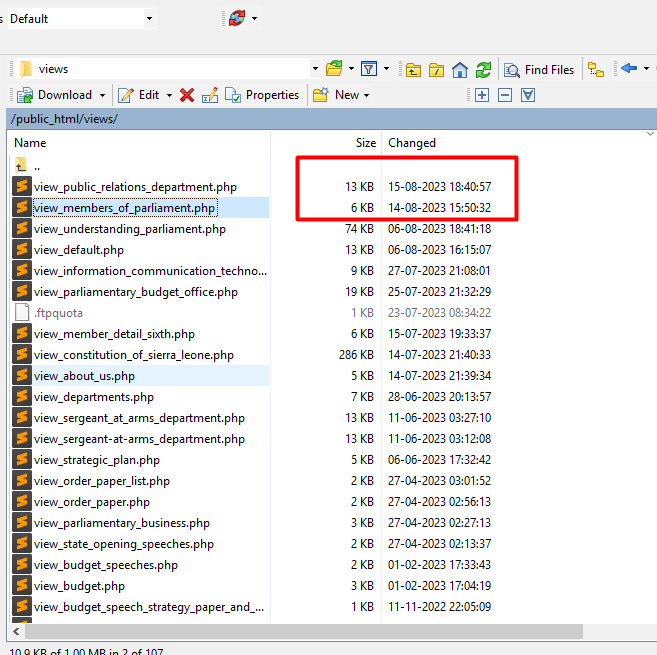Click the Select Files plus icon
657x655 pixels.
[482, 95]
